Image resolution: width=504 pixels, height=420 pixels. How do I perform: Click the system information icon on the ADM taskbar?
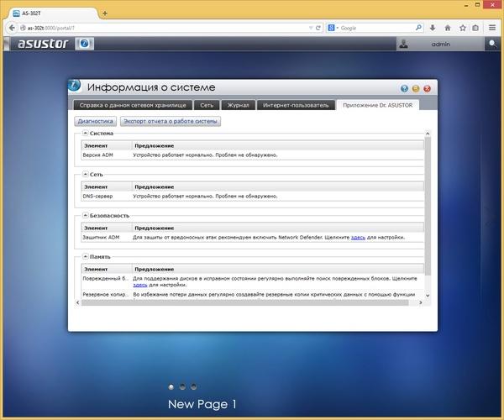tap(85, 44)
